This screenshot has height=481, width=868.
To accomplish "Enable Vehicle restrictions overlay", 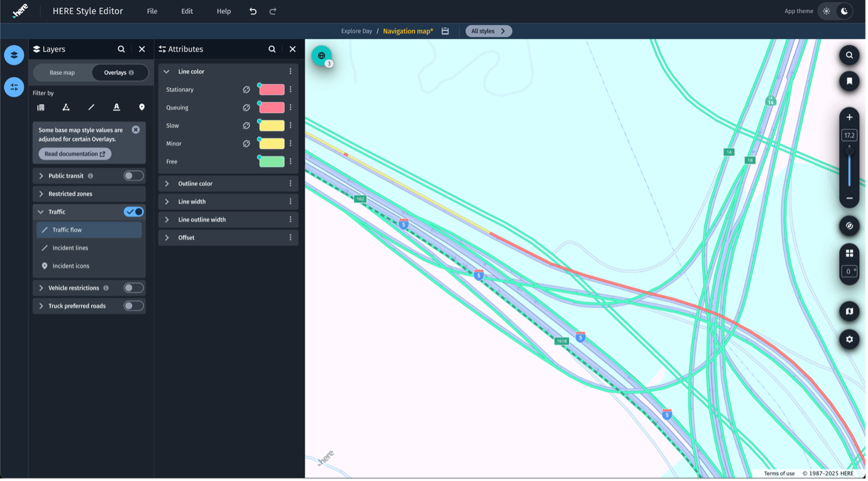I will click(x=134, y=288).
